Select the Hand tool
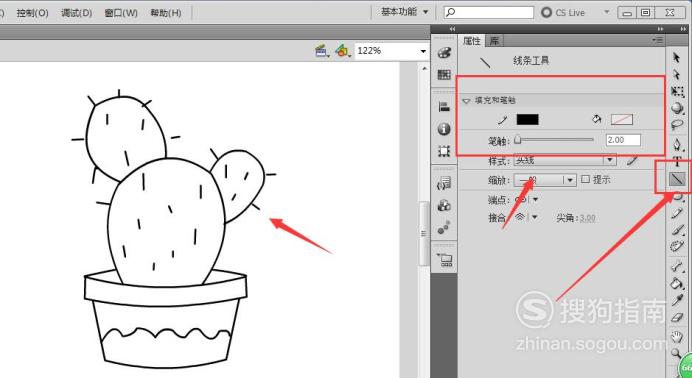The height and width of the screenshot is (378, 692). click(677, 336)
